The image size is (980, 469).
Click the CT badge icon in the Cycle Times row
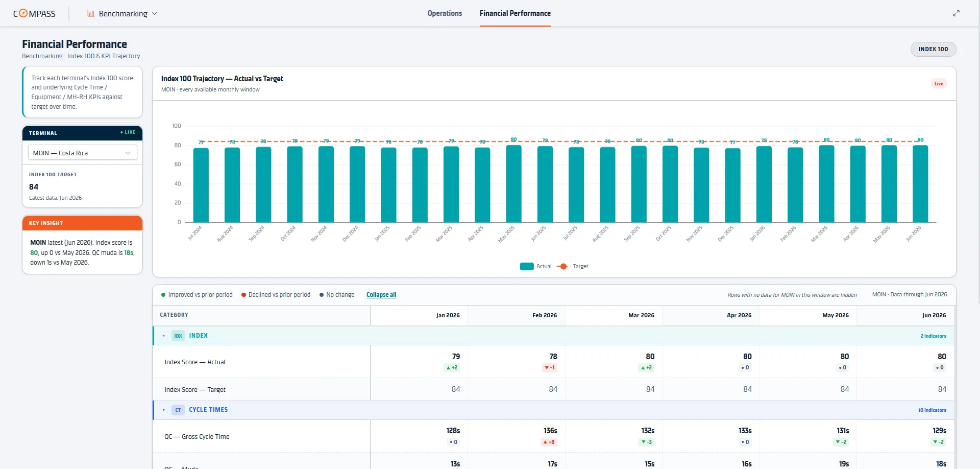(178, 410)
